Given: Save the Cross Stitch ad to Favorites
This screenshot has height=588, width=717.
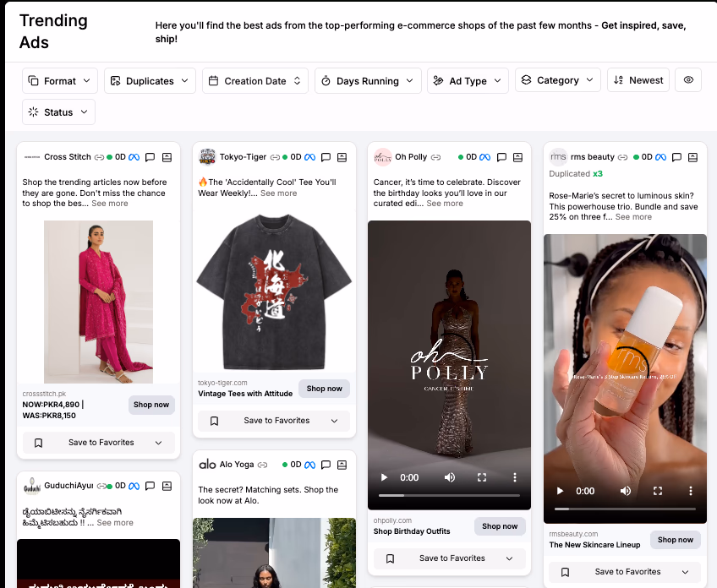Looking at the screenshot, I should point(98,442).
